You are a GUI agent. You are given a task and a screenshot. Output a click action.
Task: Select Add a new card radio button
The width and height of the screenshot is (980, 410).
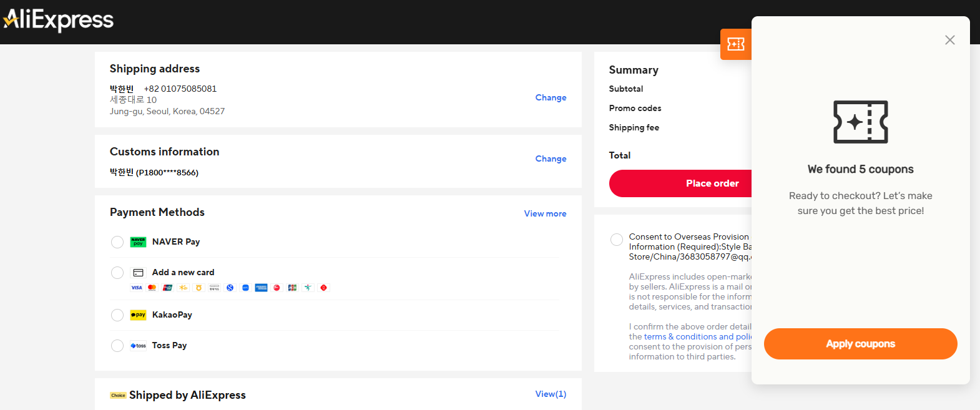(117, 273)
